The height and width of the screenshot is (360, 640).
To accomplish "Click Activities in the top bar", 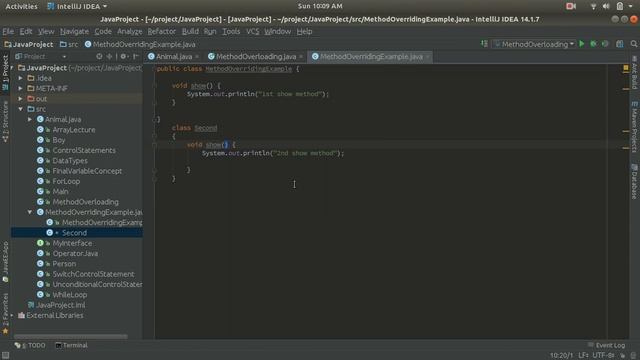I will pos(21,6).
